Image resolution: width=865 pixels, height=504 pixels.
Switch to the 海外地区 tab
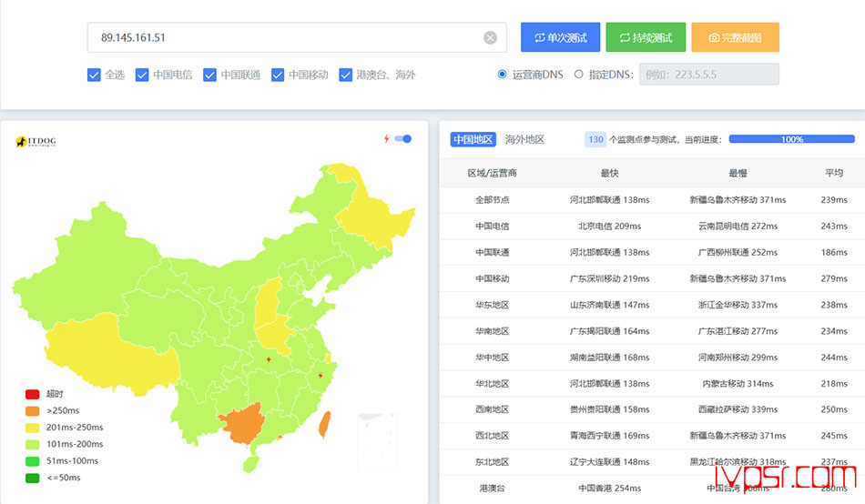pyautogui.click(x=524, y=139)
